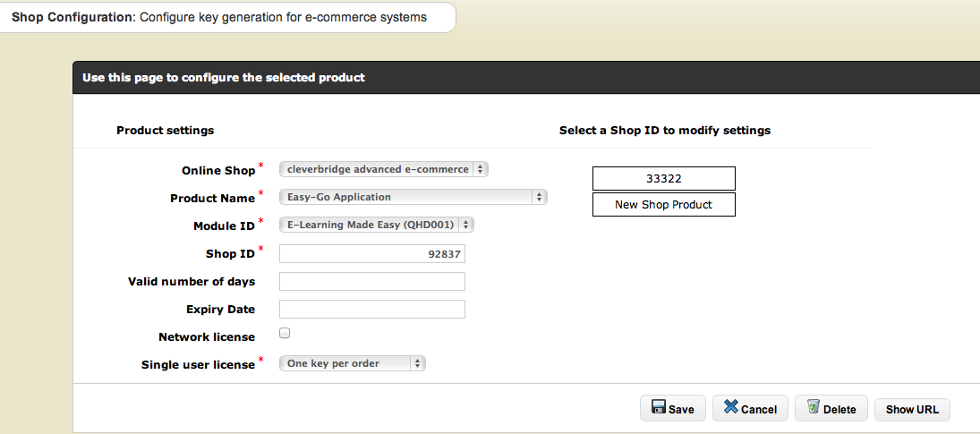
Task: Click the Delete button label
Action: click(839, 410)
